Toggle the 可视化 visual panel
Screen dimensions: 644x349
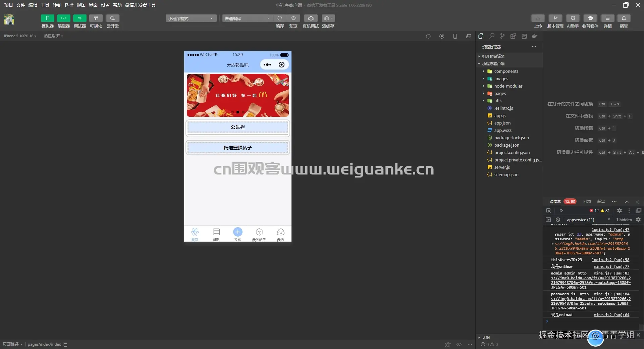click(x=96, y=18)
